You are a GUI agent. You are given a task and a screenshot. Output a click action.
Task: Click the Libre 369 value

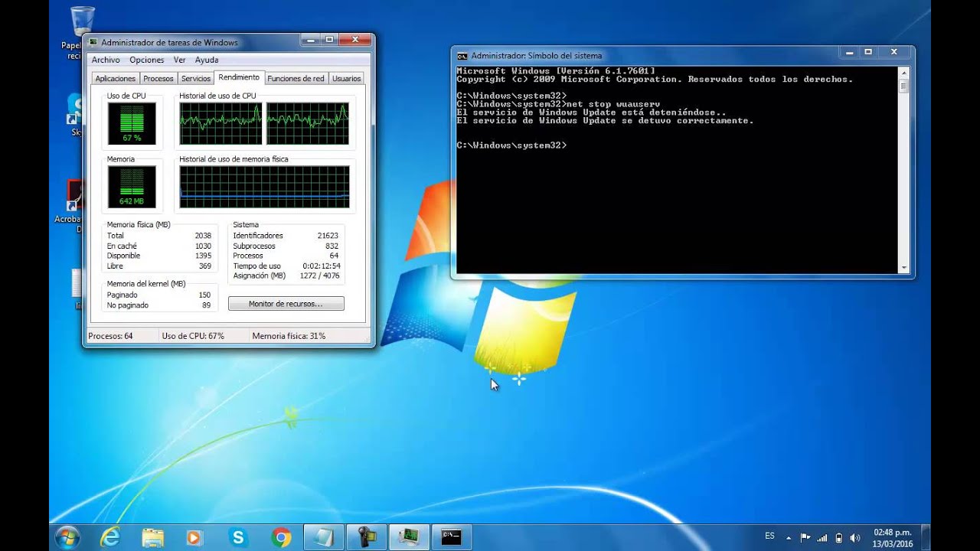click(205, 266)
